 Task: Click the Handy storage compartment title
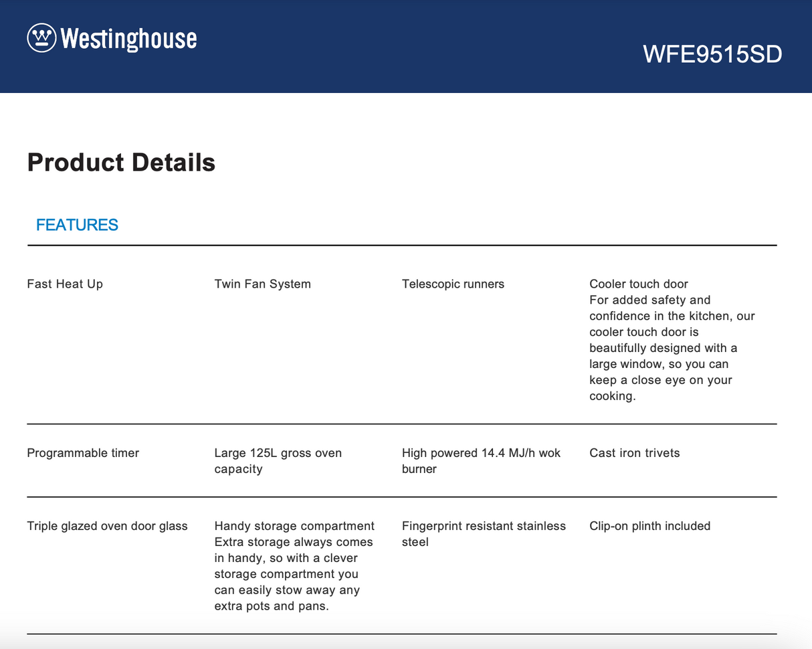tap(294, 526)
